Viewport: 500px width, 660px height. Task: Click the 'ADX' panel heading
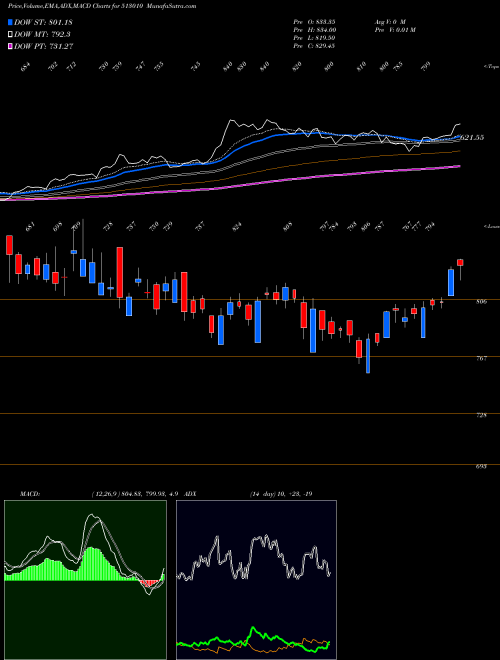pos(190,494)
